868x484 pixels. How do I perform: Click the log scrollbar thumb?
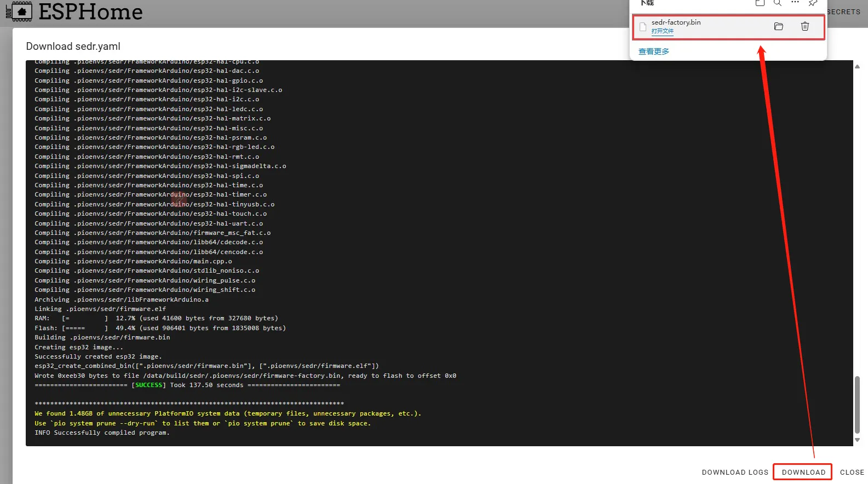857,404
